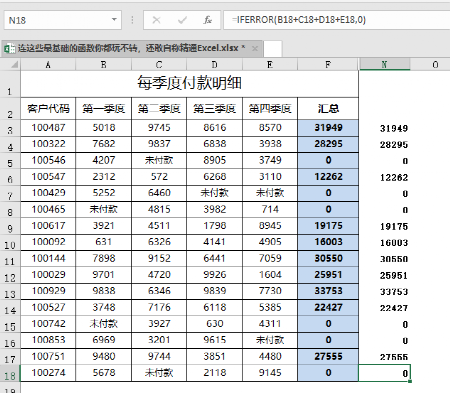Select 未付款 in row 8

104,210
